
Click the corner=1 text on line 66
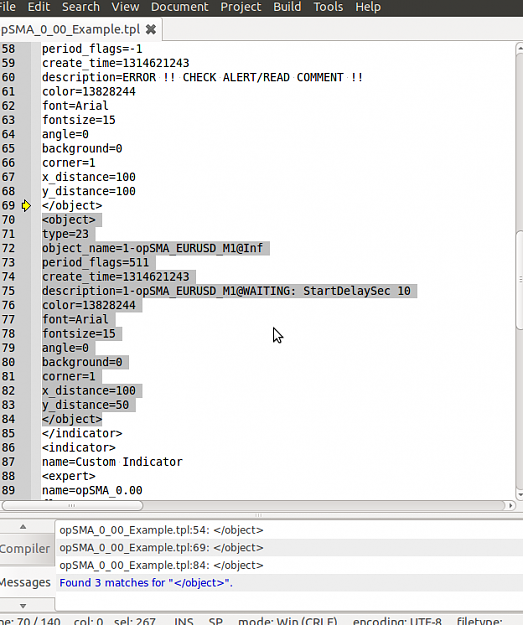(x=69, y=163)
